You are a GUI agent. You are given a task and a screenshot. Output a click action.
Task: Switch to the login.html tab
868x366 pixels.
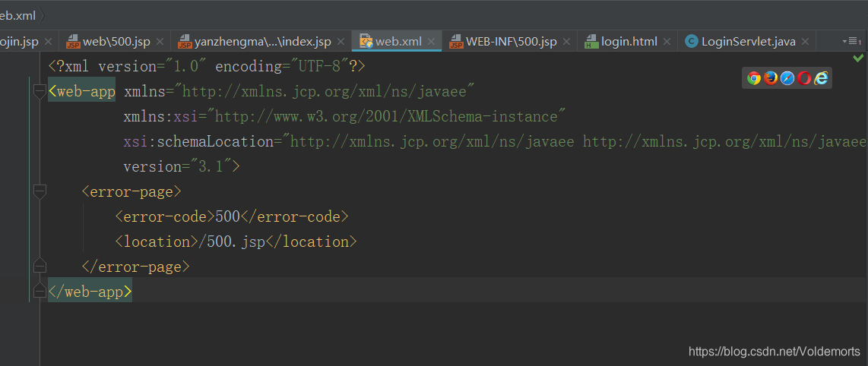pyautogui.click(x=629, y=42)
